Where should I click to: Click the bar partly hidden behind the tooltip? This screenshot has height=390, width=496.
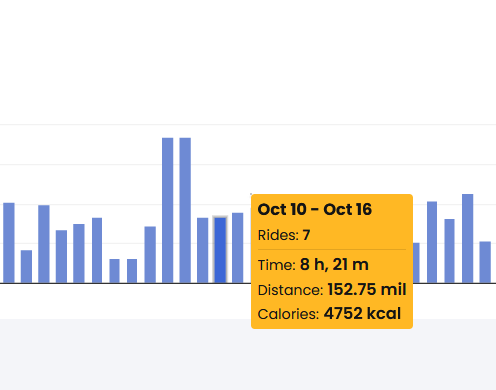(416, 263)
